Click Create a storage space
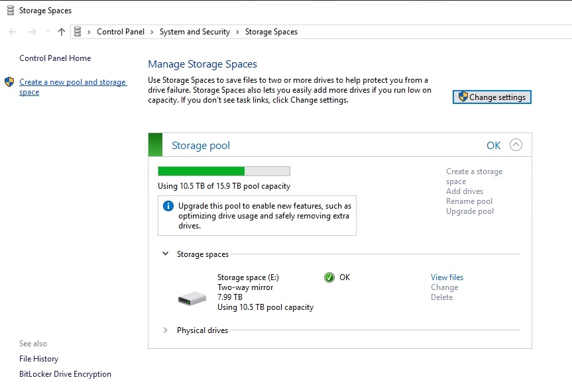The width and height of the screenshot is (572, 392). (474, 176)
